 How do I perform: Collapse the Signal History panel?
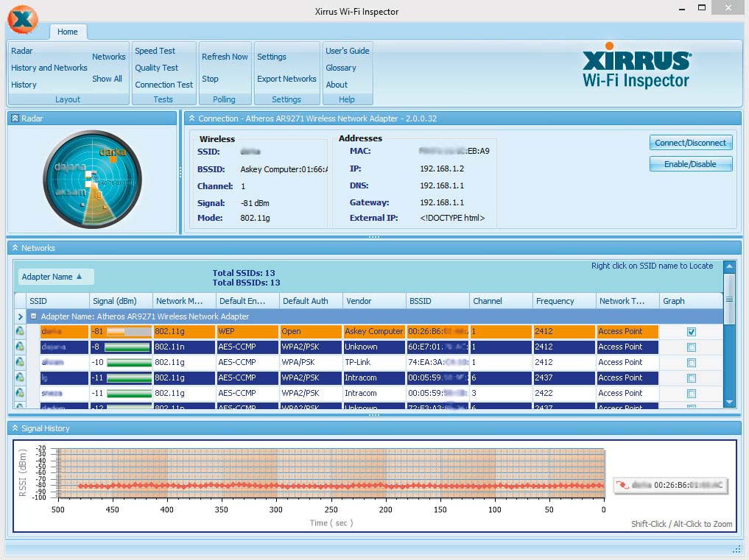point(15,428)
